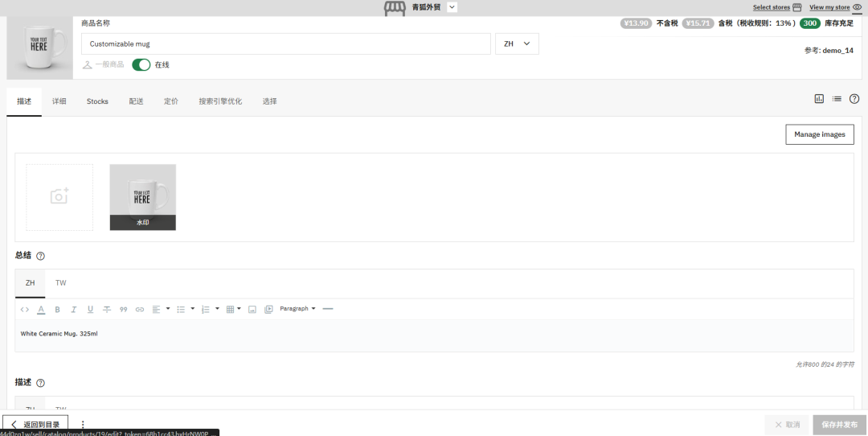The width and height of the screenshot is (868, 436).
Task: Open the sales statistics chart icon
Action: pos(819,99)
